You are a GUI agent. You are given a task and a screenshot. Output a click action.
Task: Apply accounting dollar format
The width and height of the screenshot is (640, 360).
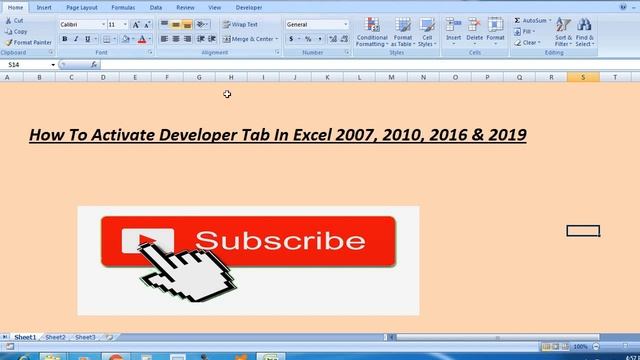[291, 39]
